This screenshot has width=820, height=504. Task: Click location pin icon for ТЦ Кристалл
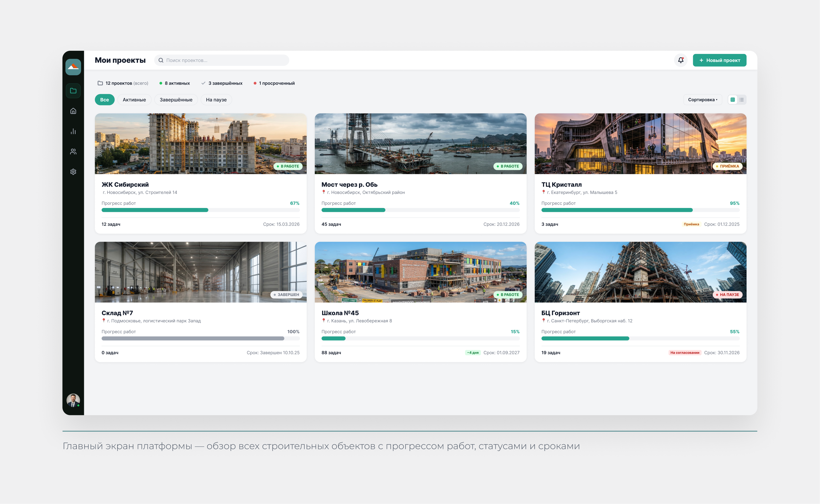tap(544, 192)
